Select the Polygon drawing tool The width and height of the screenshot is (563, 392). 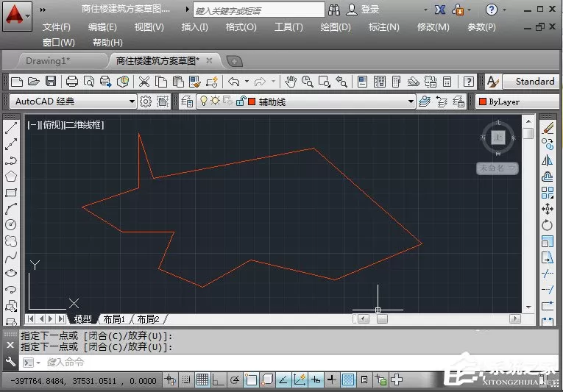pos(11,177)
